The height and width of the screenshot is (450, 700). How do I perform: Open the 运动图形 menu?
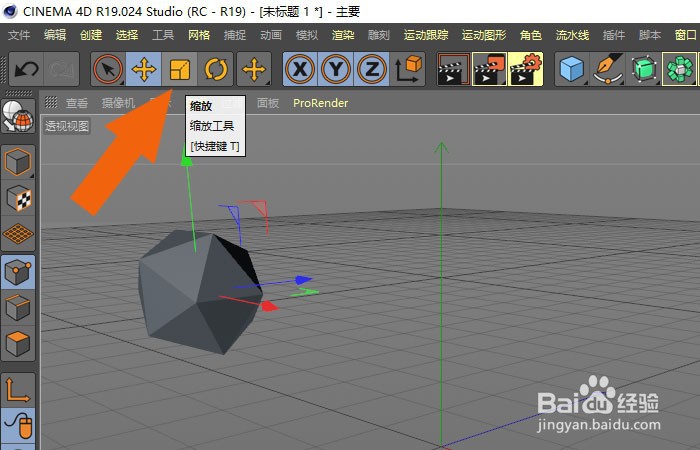click(x=484, y=35)
